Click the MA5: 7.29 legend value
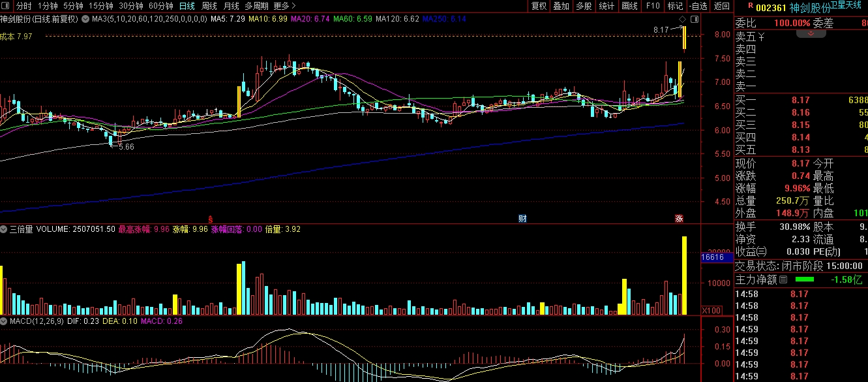Viewport: 868px width, 382px height. coord(228,19)
